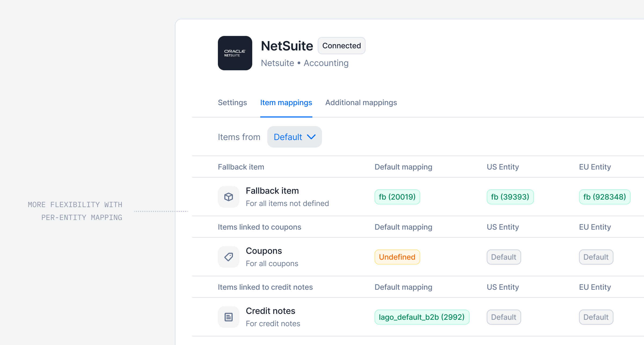Set Credit notes EU Entity Default mapping
The width and height of the screenshot is (644, 345).
pyautogui.click(x=596, y=317)
